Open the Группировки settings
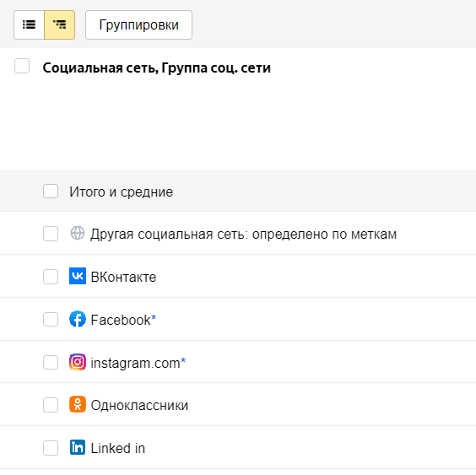 coord(138,24)
